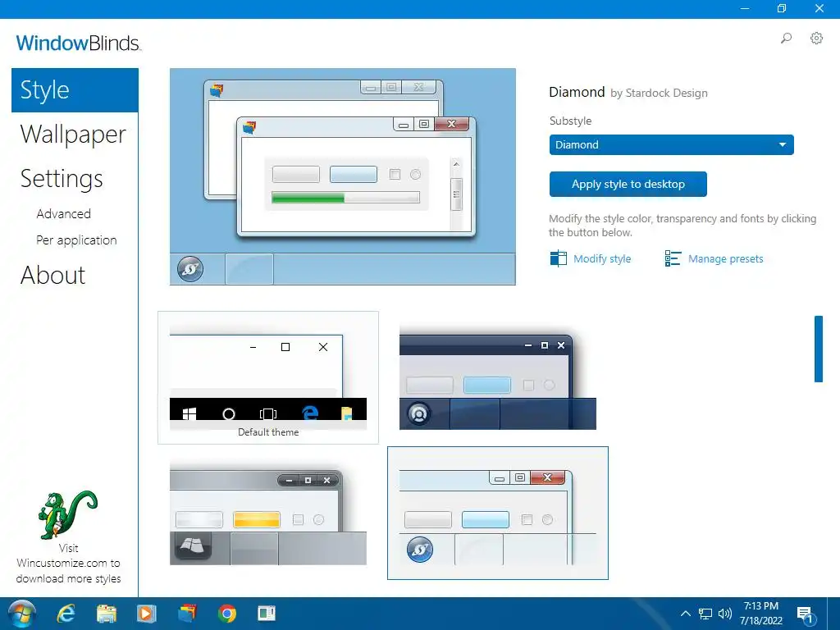Open the Action Center notifications icon

click(805, 614)
